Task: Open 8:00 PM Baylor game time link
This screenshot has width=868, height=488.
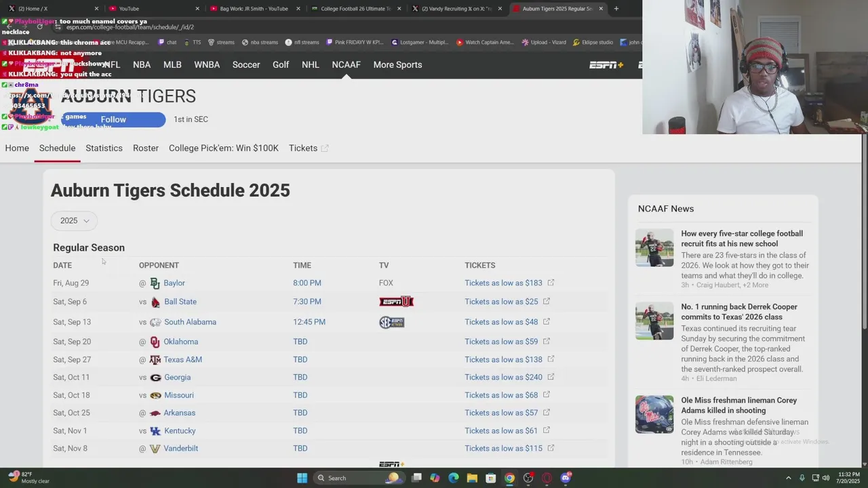Action: coord(307,283)
